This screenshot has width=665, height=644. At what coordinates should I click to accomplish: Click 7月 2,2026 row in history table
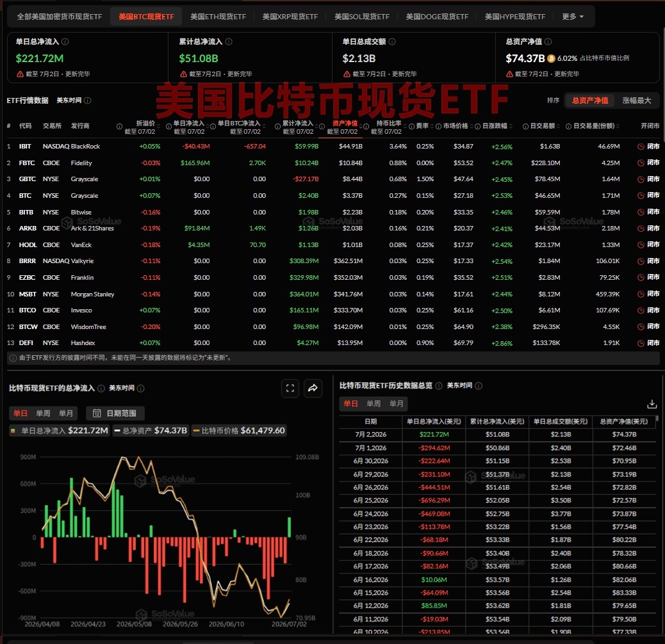tap(498, 434)
